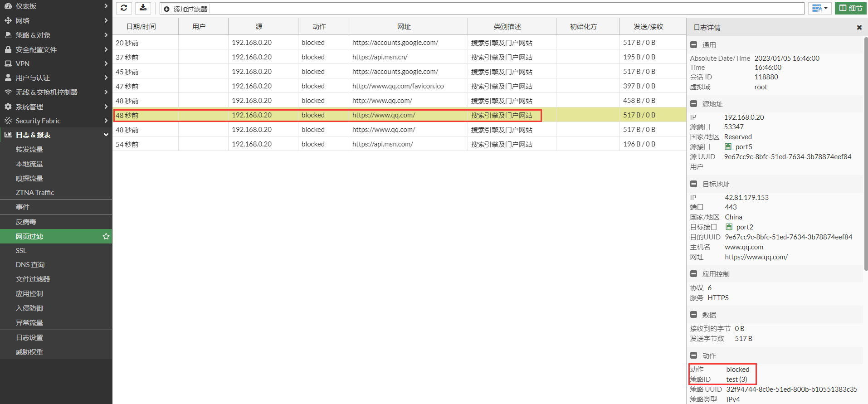This screenshot has height=404, width=868.
Task: Select the api.msn.cn log row
Action: tap(380, 57)
